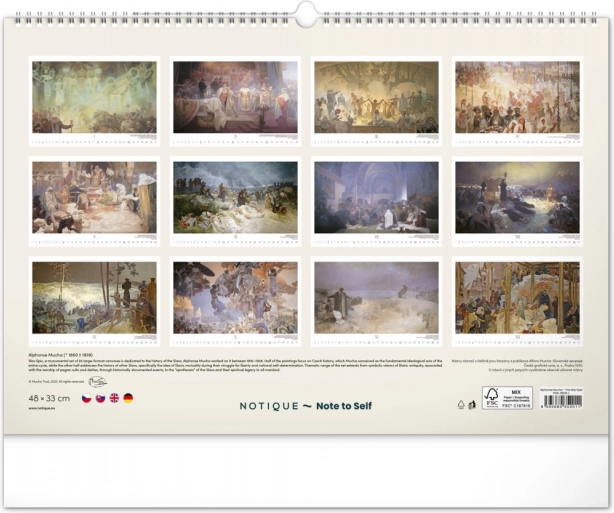Click the www.notique.eu website link
Image resolution: width=614 pixels, height=513 pixels.
[42, 410]
